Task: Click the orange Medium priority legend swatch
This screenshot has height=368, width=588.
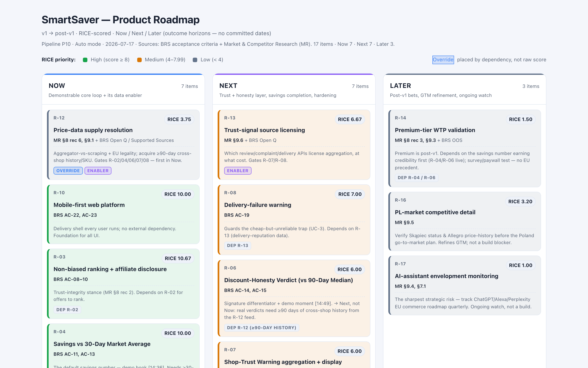Action: 139,60
